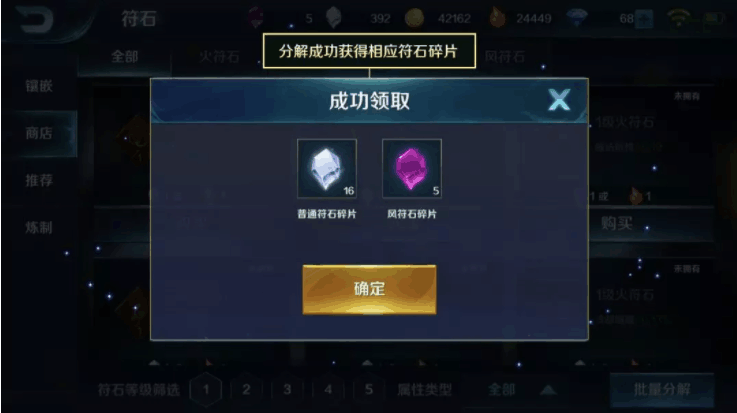Toggle level 3 rune filter
The width and height of the screenshot is (737, 413).
coord(287,389)
